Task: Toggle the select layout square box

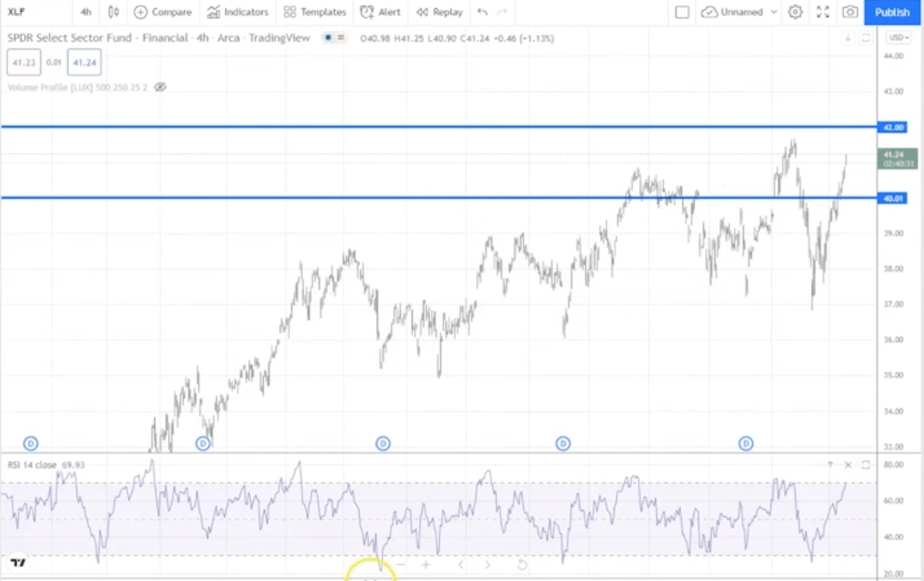Action: tap(682, 12)
